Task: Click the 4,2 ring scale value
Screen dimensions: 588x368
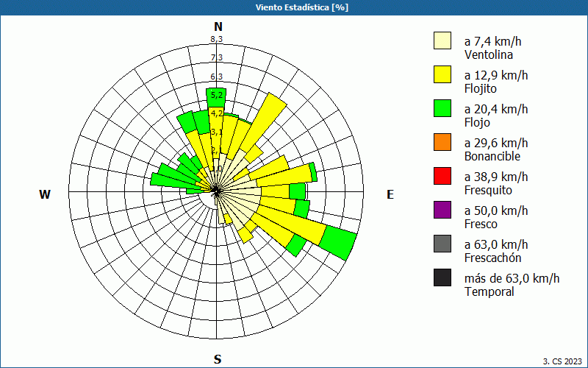Action: click(x=216, y=113)
